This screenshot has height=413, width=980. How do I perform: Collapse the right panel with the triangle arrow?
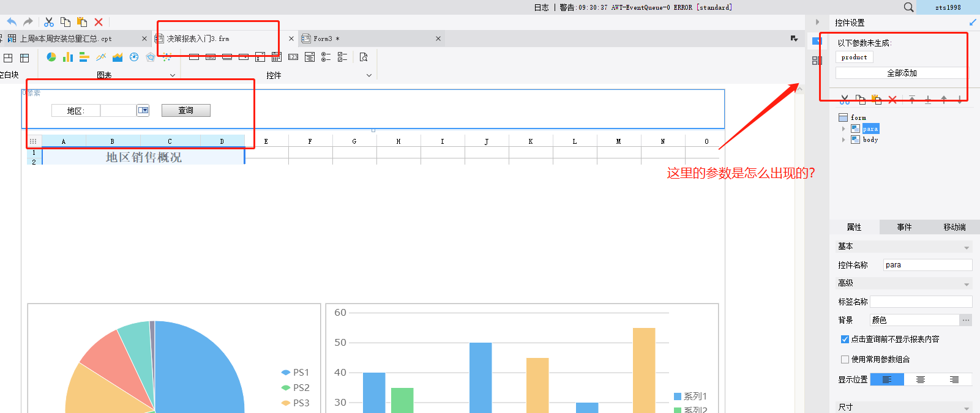(x=817, y=22)
